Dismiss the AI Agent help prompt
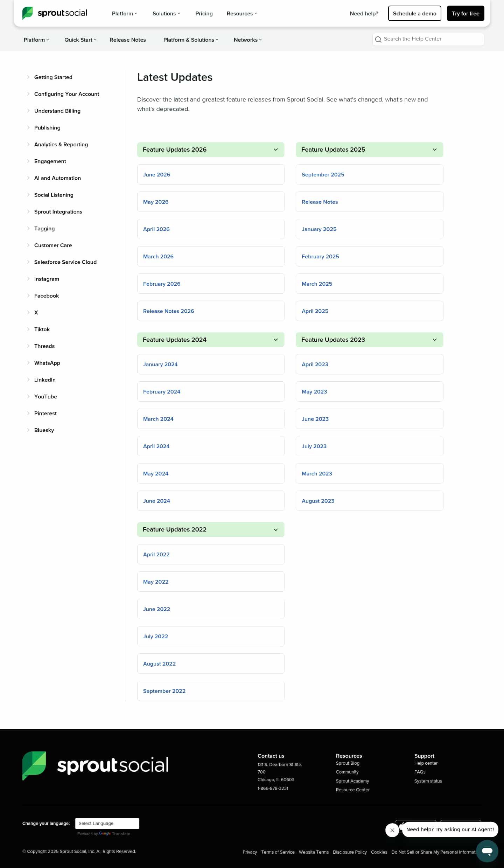Viewport: 504px width, 868px height. tap(392, 830)
